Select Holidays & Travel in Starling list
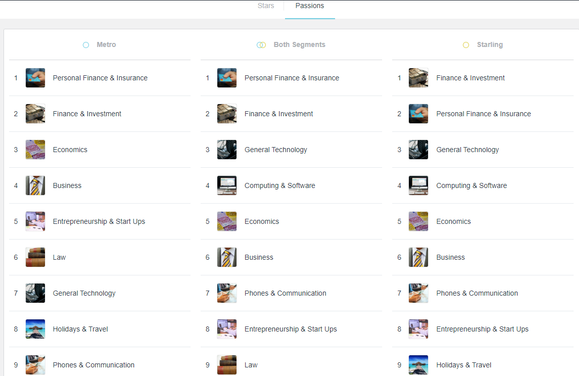This screenshot has height=376, width=579. [463, 365]
